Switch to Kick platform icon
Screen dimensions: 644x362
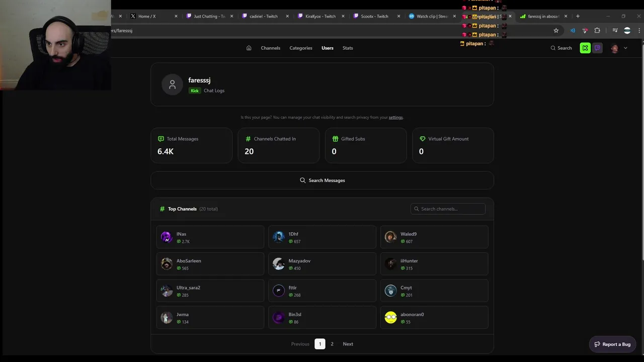[585, 48]
